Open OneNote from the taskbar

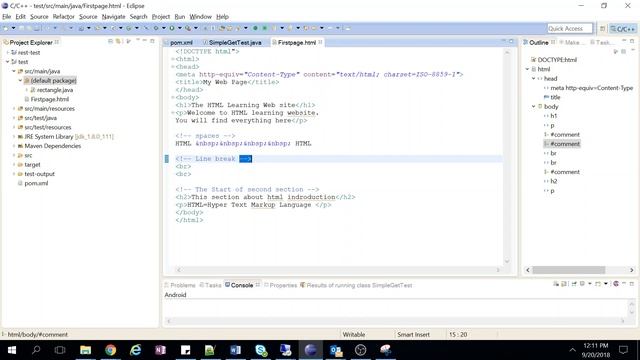coord(160,350)
